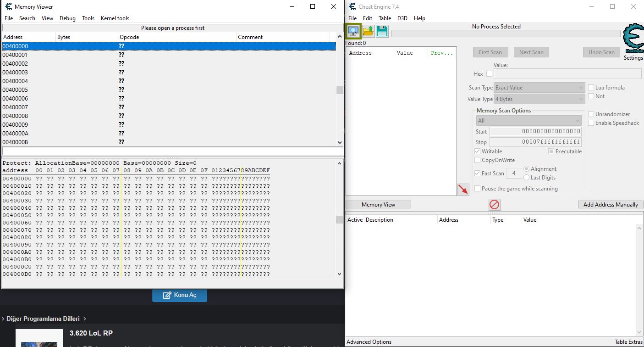644x347 pixels.
Task: Enable the Unrandomizer option
Action: [x=591, y=114]
